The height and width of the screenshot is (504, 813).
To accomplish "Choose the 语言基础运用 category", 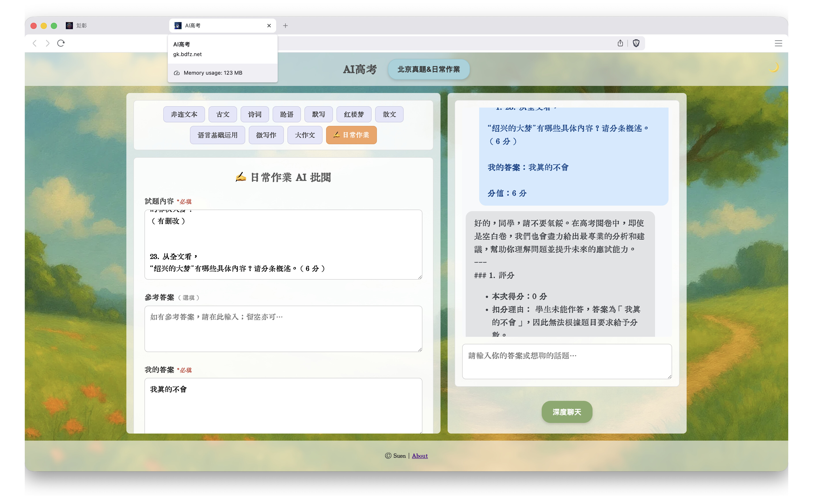I will coord(217,135).
